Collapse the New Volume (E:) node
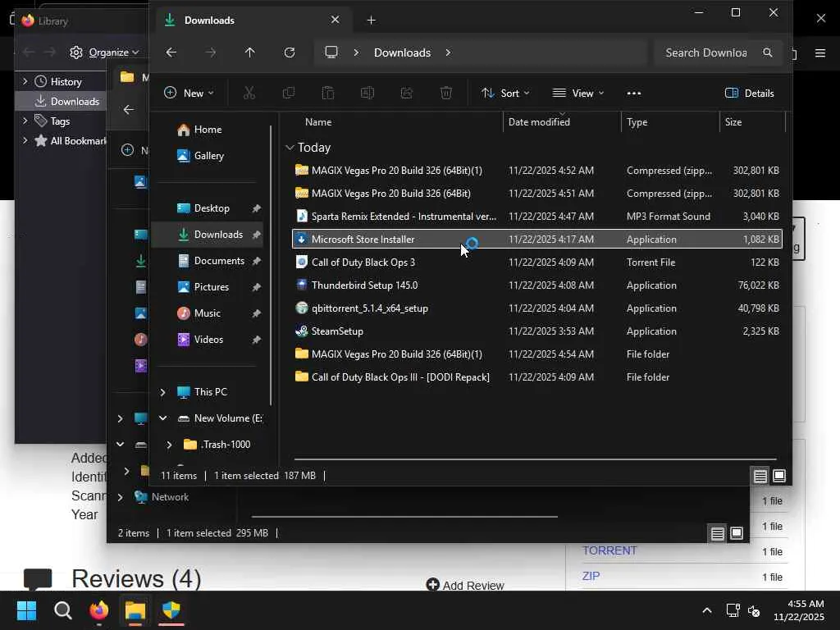The width and height of the screenshot is (840, 630). pyautogui.click(x=162, y=418)
